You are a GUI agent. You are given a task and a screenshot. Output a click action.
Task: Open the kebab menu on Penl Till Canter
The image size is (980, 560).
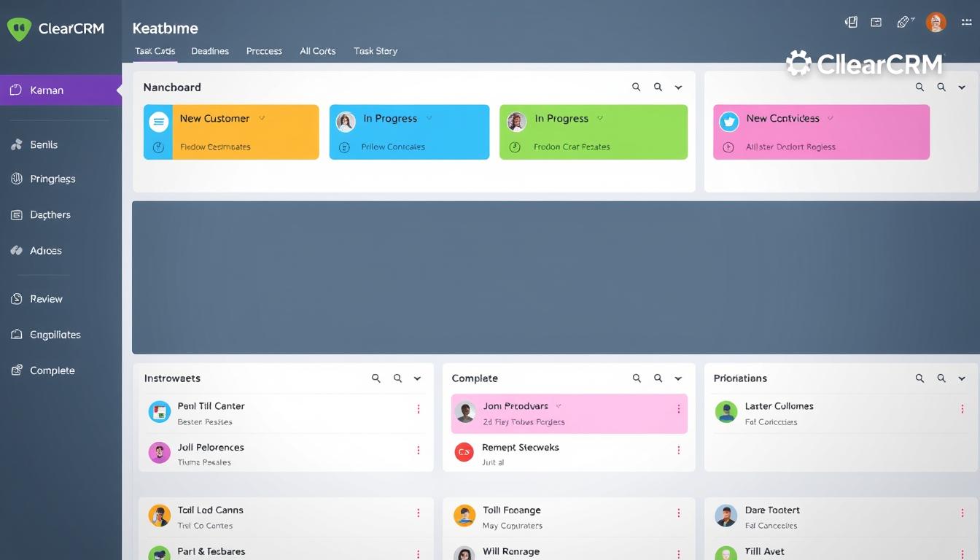point(419,409)
